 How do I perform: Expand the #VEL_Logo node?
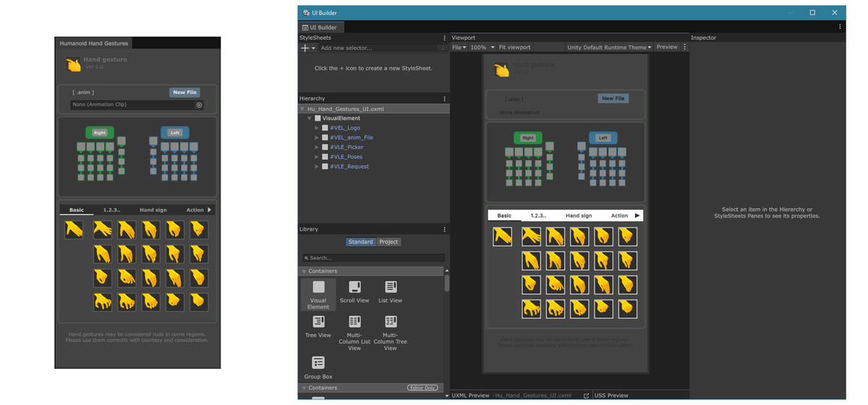[x=317, y=128]
